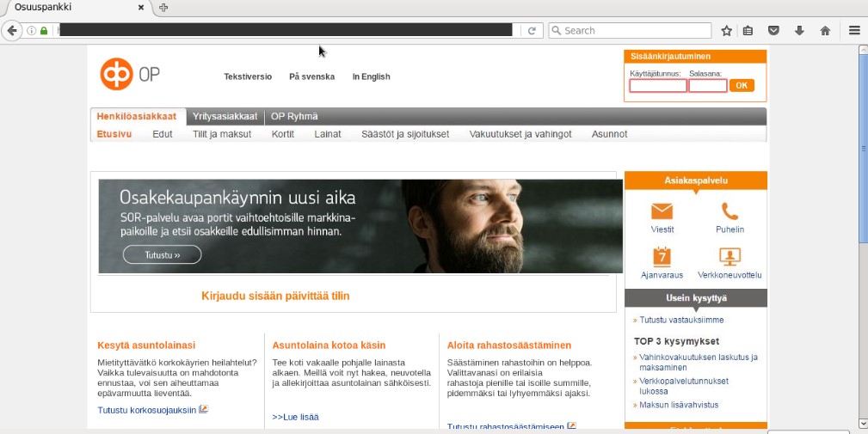Image resolution: width=868 pixels, height=434 pixels.
Task: Open Ajanvaraus calendar icon
Action: coord(662,256)
